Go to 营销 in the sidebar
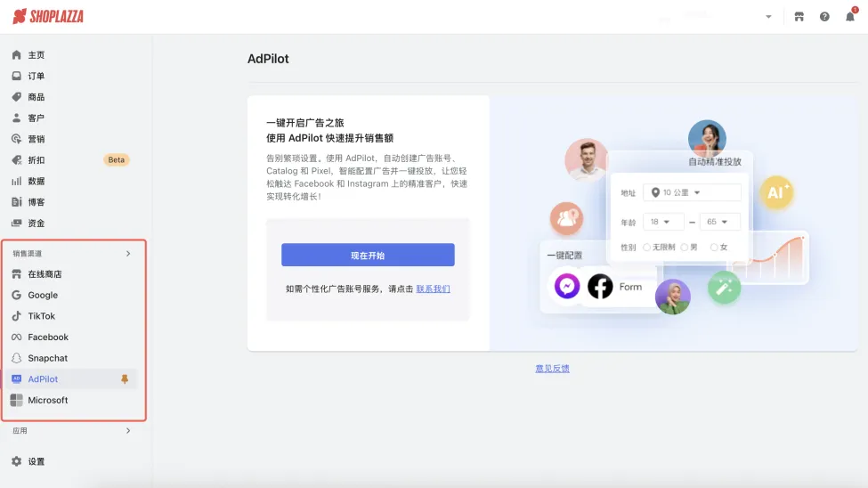 tap(37, 139)
